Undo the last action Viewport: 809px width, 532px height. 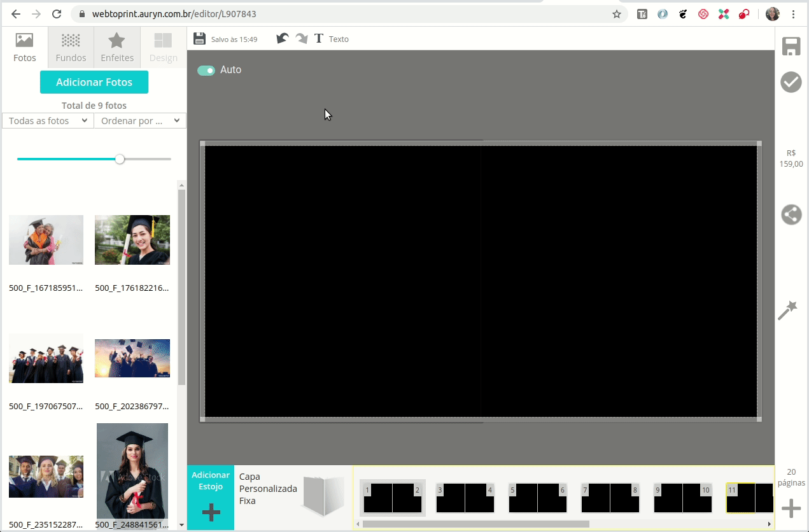[x=283, y=39]
